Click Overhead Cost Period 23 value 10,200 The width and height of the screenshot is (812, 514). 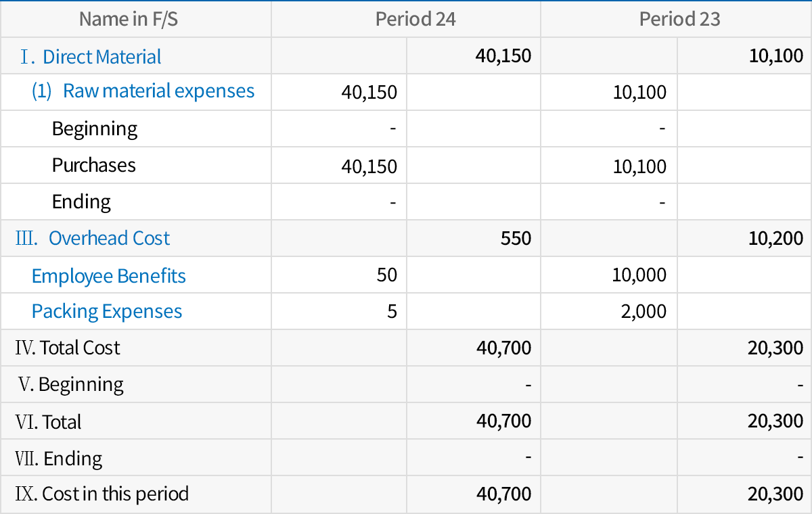click(775, 238)
